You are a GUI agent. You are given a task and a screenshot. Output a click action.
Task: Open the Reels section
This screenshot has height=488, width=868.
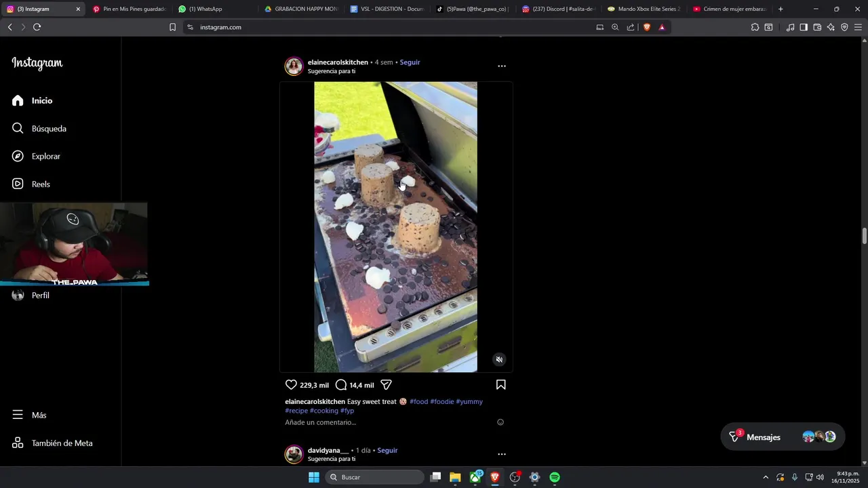[x=31, y=184]
